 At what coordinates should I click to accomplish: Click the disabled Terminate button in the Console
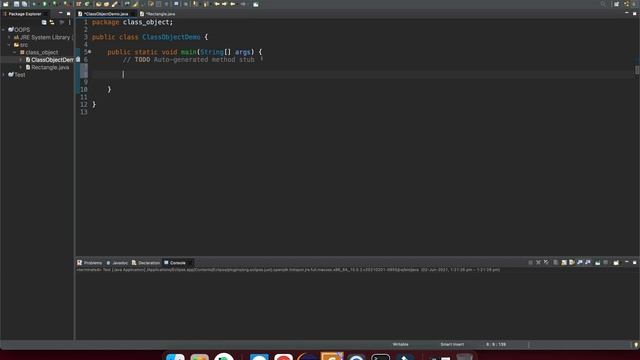coord(530,262)
